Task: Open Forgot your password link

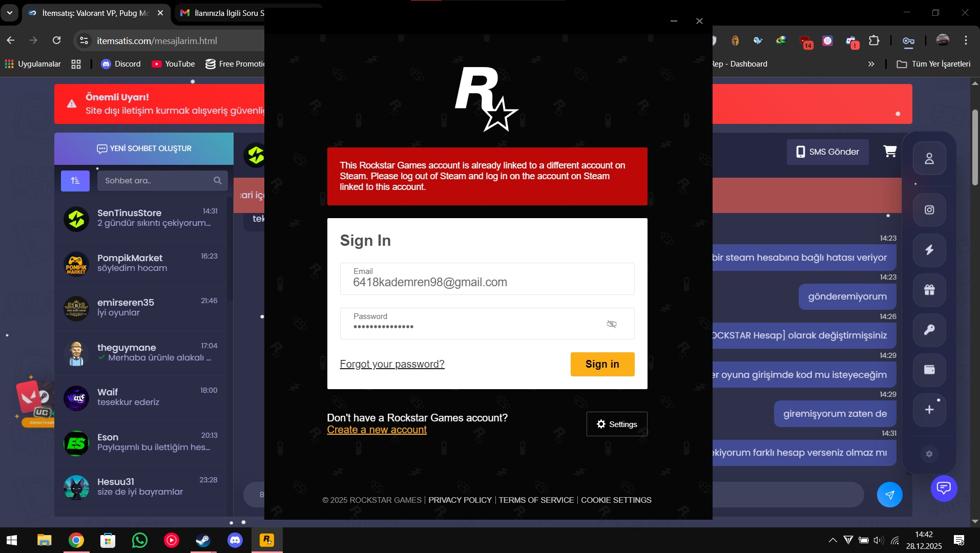Action: 392,364
